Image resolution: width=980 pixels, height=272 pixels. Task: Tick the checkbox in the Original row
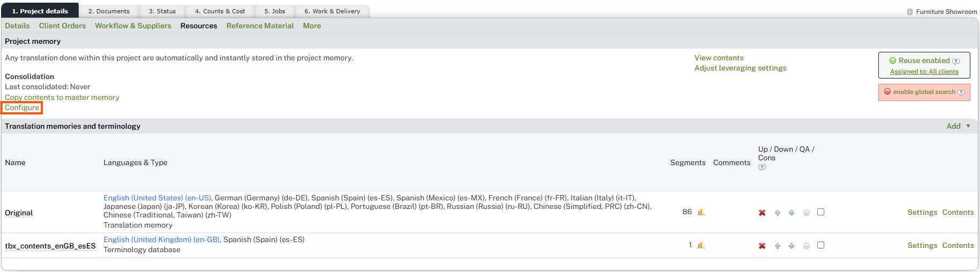pos(821,212)
